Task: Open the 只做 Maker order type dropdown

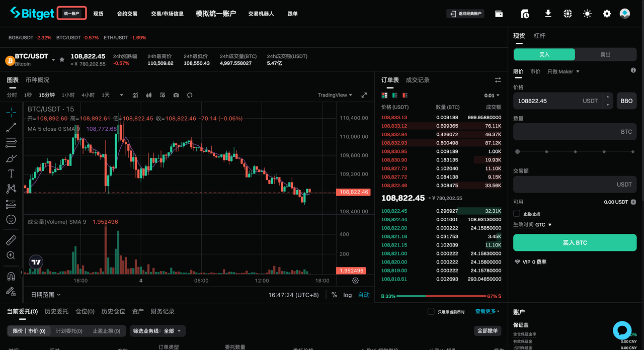Action: pyautogui.click(x=563, y=71)
